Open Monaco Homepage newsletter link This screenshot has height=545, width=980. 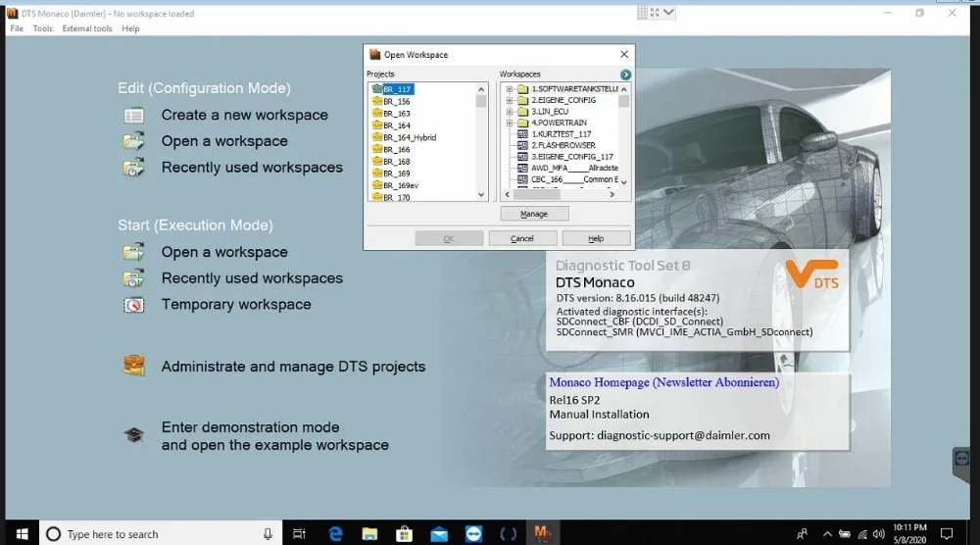coord(663,382)
